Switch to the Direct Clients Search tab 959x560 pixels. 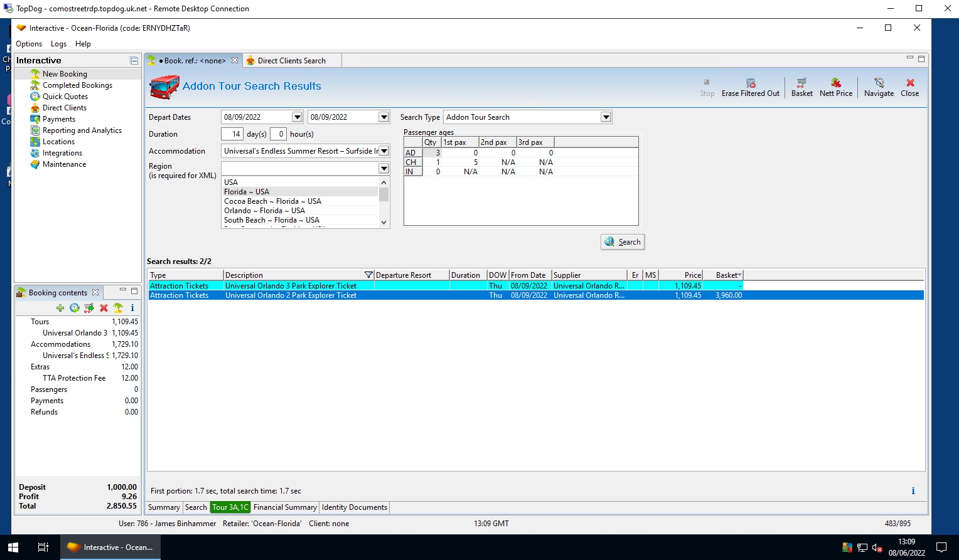coord(291,61)
